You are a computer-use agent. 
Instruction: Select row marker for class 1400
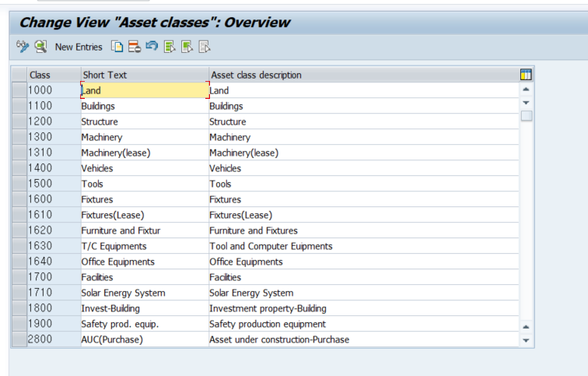(x=19, y=168)
